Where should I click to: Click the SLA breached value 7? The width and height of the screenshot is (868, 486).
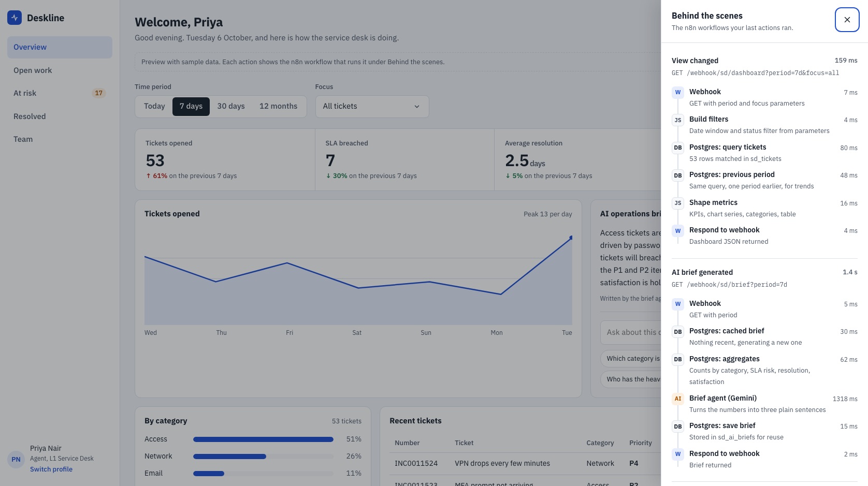pyautogui.click(x=330, y=160)
